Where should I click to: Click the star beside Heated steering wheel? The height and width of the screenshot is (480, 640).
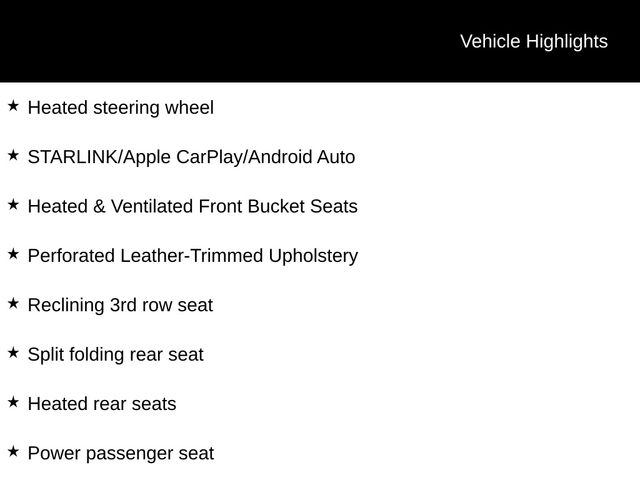click(x=13, y=105)
